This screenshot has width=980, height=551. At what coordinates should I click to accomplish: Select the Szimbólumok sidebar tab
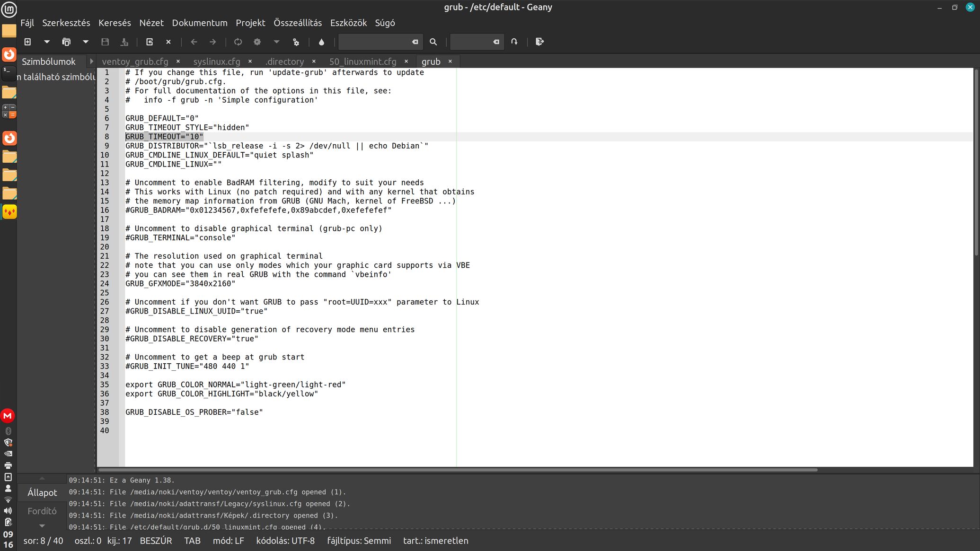(49, 61)
